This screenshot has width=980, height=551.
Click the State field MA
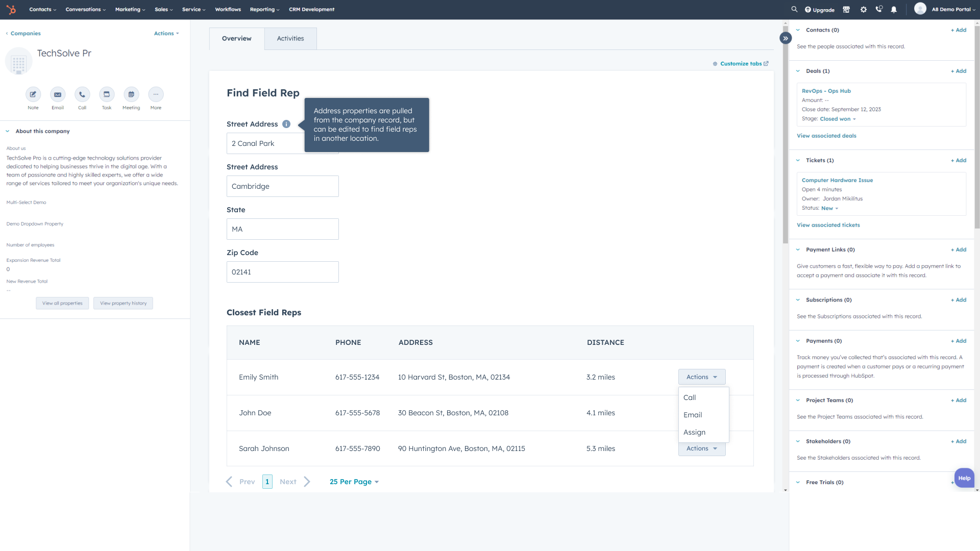283,229
